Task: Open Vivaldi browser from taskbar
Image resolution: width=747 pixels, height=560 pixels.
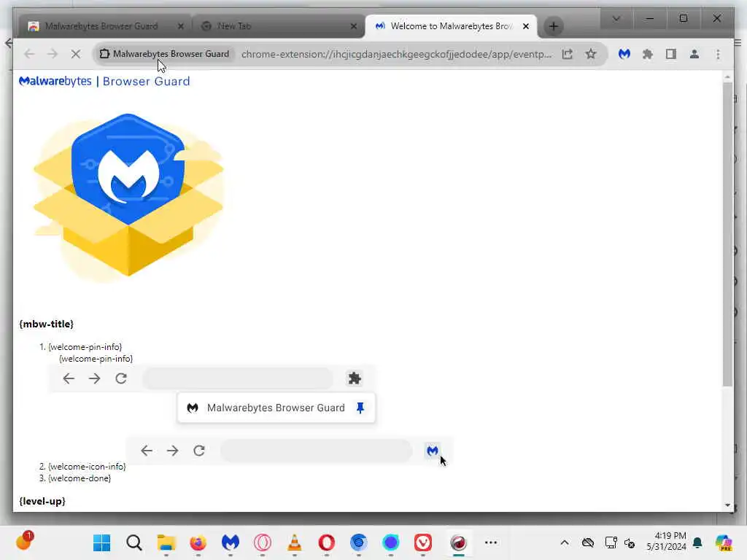Action: [423, 542]
